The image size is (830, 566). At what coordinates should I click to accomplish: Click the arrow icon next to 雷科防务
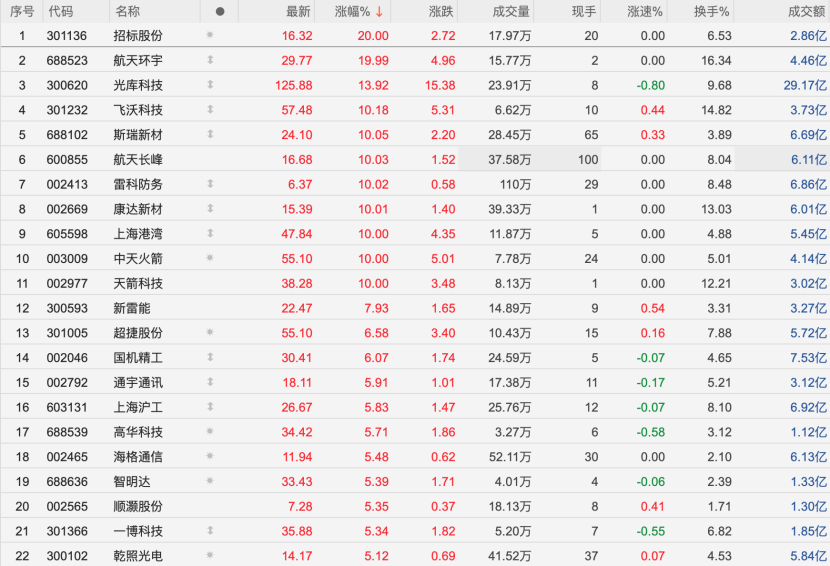(210, 184)
